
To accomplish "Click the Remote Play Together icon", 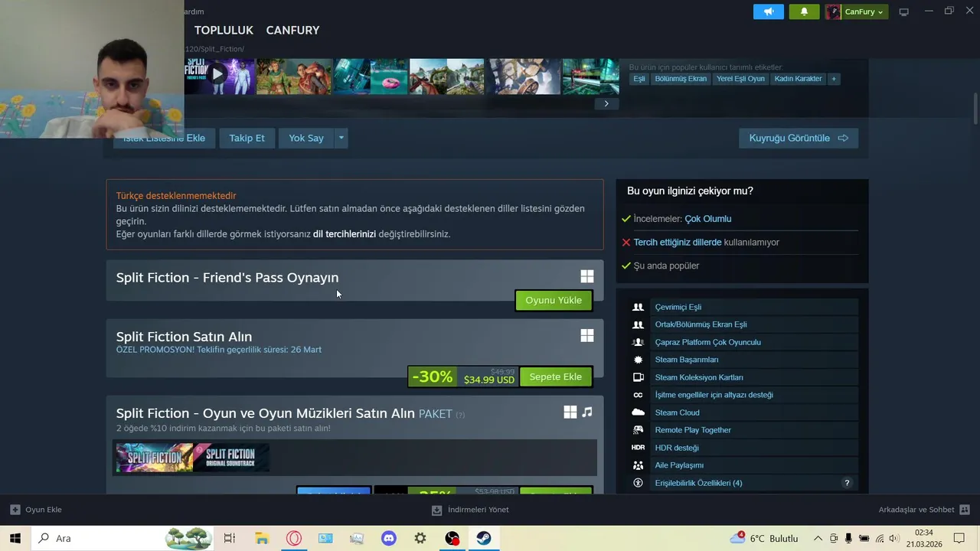I will tap(638, 430).
